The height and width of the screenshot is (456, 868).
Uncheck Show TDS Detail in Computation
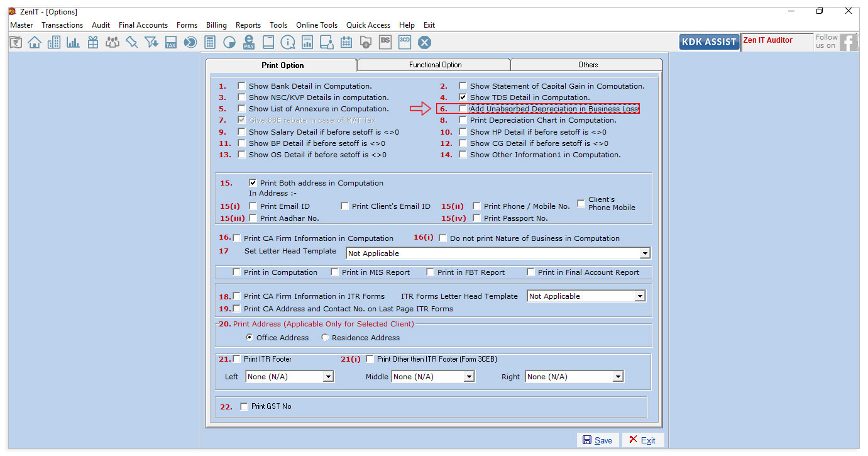[x=463, y=97]
